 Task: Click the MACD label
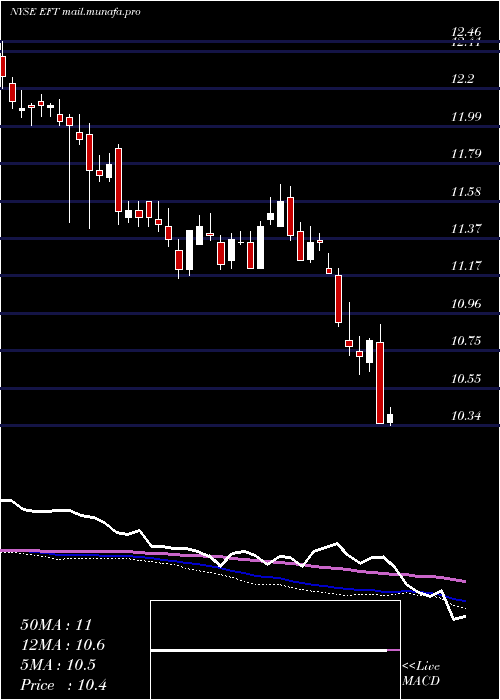pyautogui.click(x=420, y=682)
